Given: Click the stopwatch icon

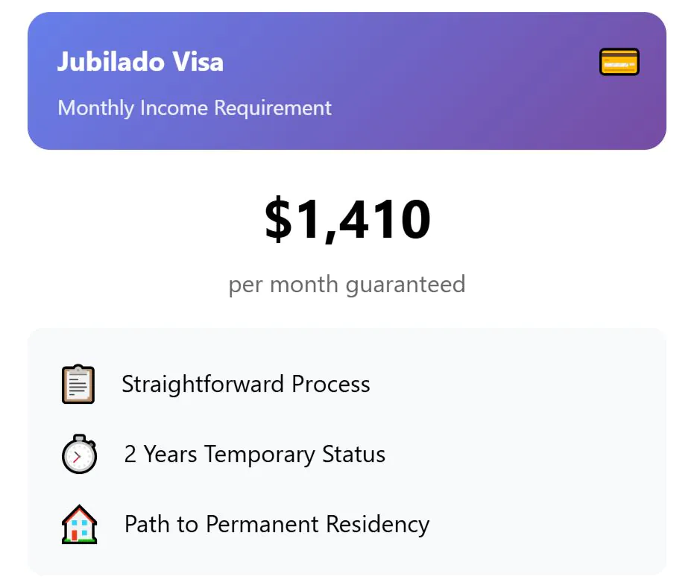Looking at the screenshot, I should pyautogui.click(x=79, y=454).
